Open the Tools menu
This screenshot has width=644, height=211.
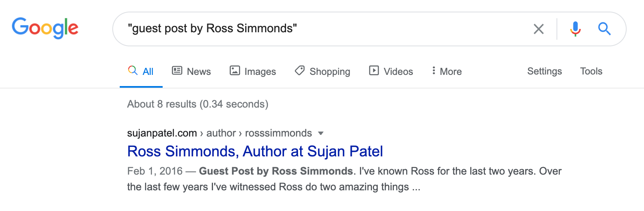tap(591, 71)
